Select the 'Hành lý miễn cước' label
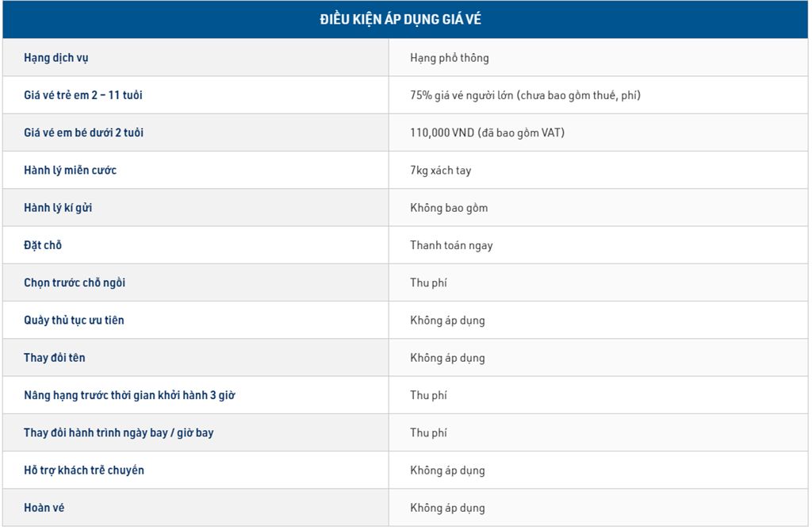812x530 pixels. pyautogui.click(x=70, y=171)
